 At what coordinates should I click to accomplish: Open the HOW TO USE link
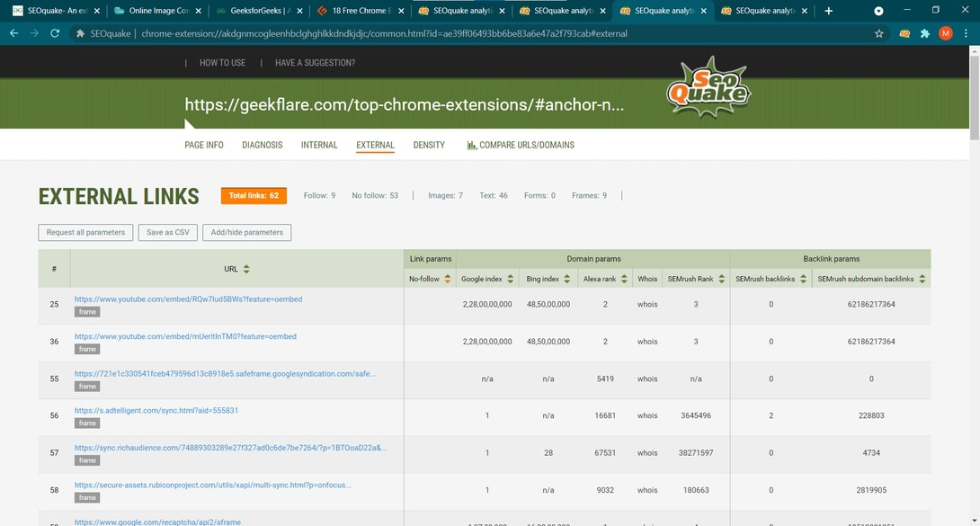click(222, 63)
